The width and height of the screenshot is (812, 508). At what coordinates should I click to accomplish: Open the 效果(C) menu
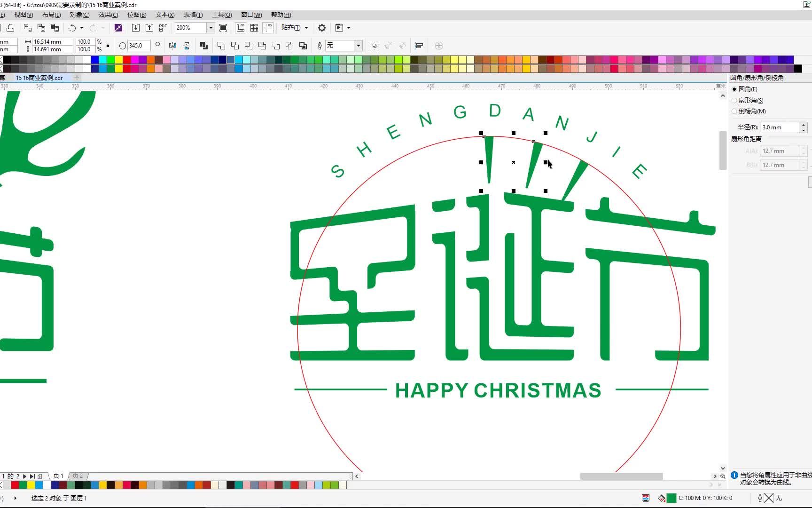[x=108, y=15]
